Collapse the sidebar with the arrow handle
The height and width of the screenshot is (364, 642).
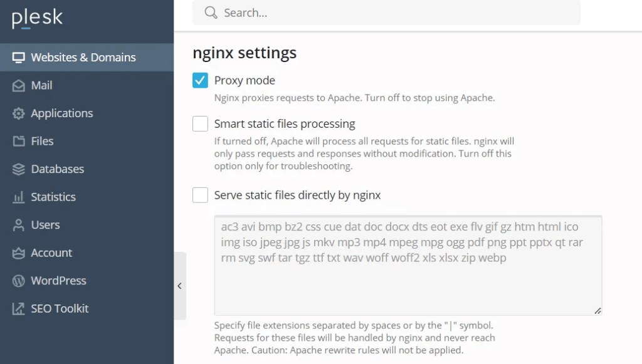point(180,286)
